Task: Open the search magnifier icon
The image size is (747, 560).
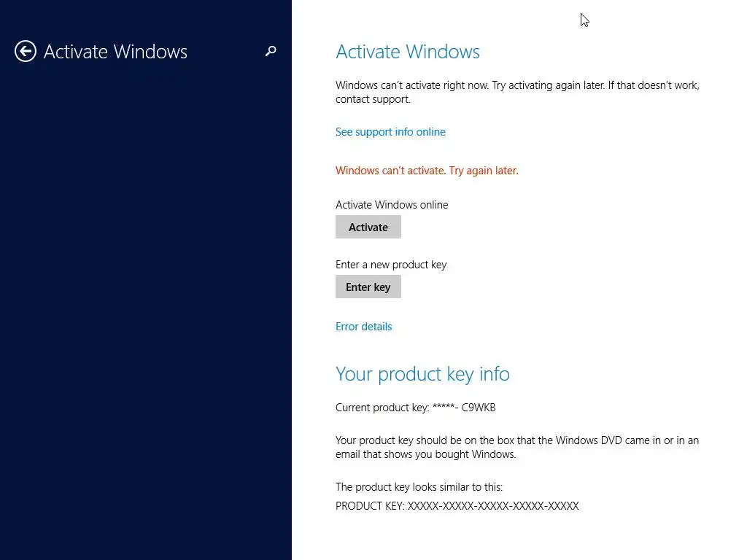Action: [271, 51]
